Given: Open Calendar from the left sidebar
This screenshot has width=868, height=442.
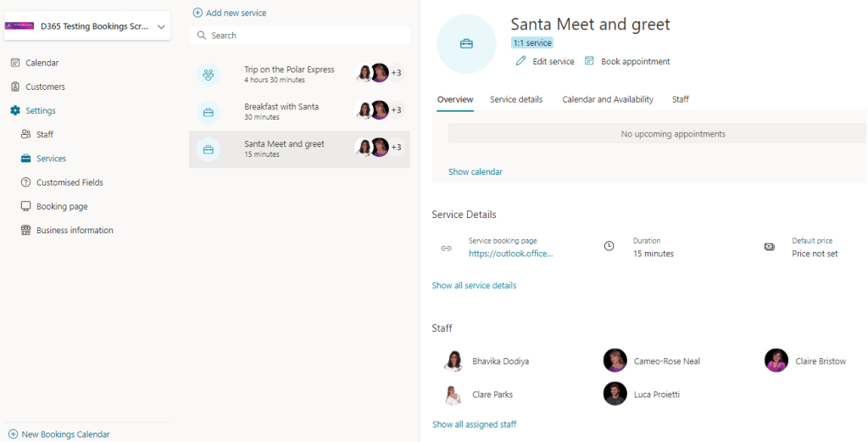Looking at the screenshot, I should point(42,63).
